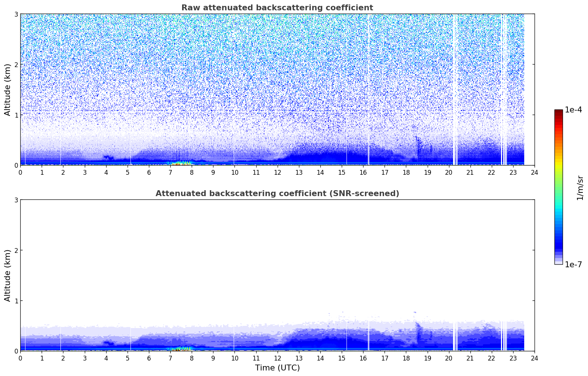Screen dimensions: 588x376
Task: Click the colorbar unit label "1/m/sr"
Action: point(580,188)
